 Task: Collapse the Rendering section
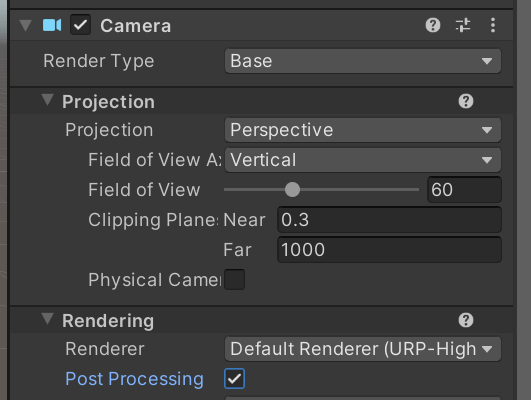[x=47, y=319]
